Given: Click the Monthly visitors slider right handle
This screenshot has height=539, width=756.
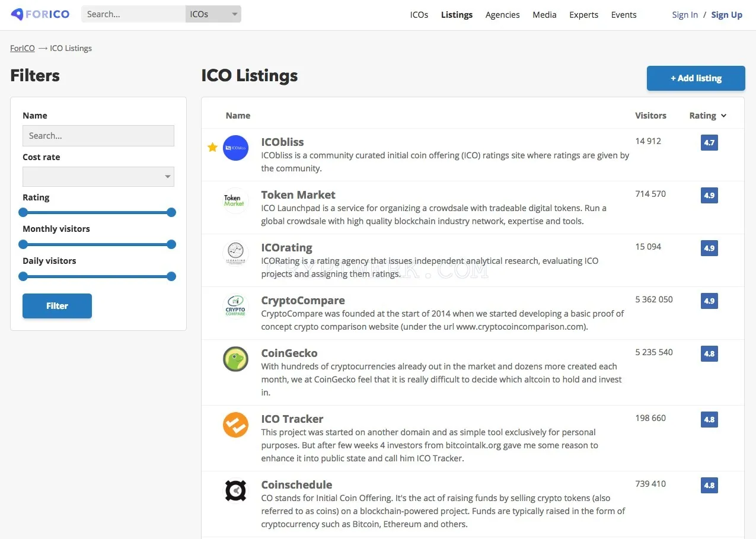Looking at the screenshot, I should [171, 244].
